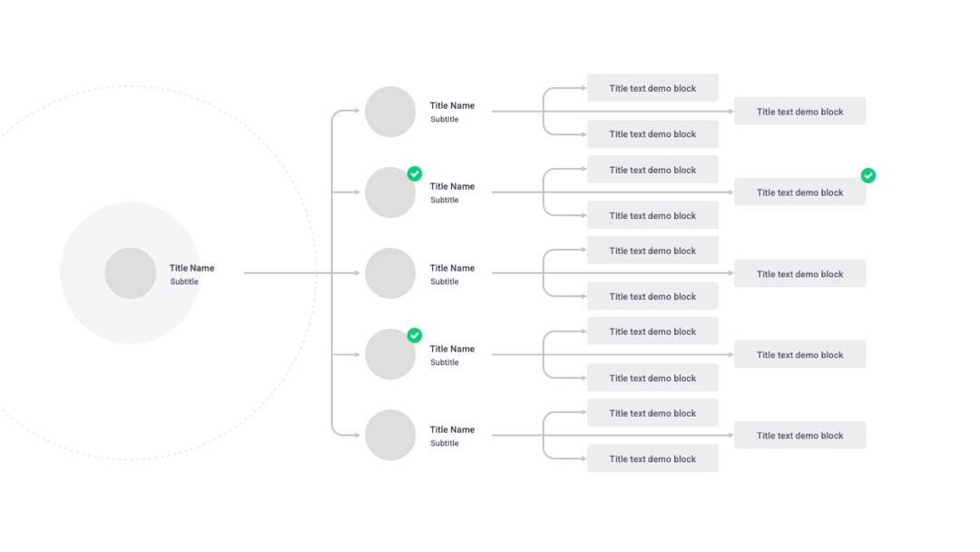The image size is (980, 552).
Task: Click the root node Title Name label
Action: pos(191,268)
